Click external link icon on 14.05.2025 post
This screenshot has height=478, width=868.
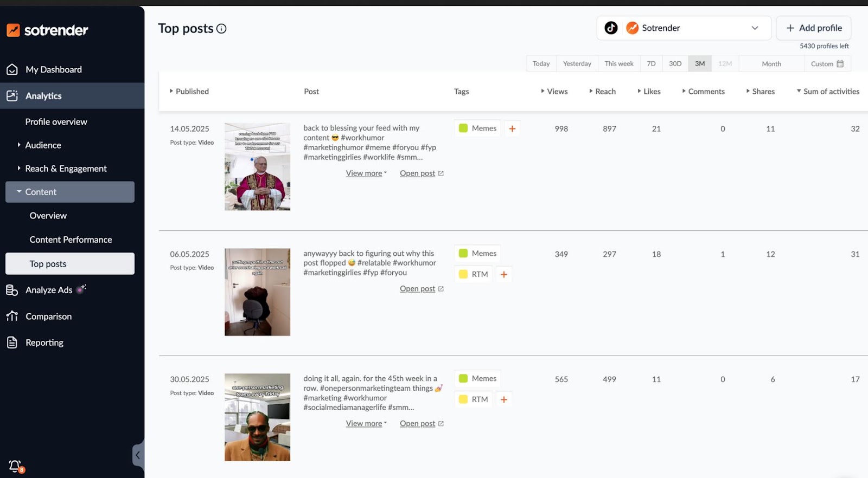441,173
